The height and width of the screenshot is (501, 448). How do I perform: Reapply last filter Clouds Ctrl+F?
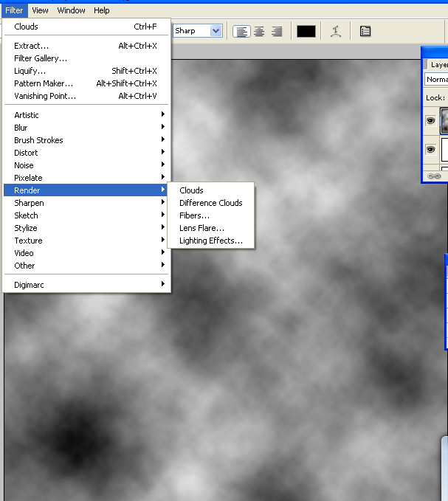[86, 27]
